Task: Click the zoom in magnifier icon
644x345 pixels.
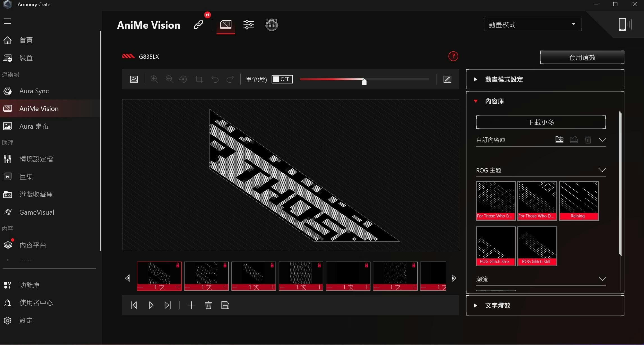Action: (154, 79)
